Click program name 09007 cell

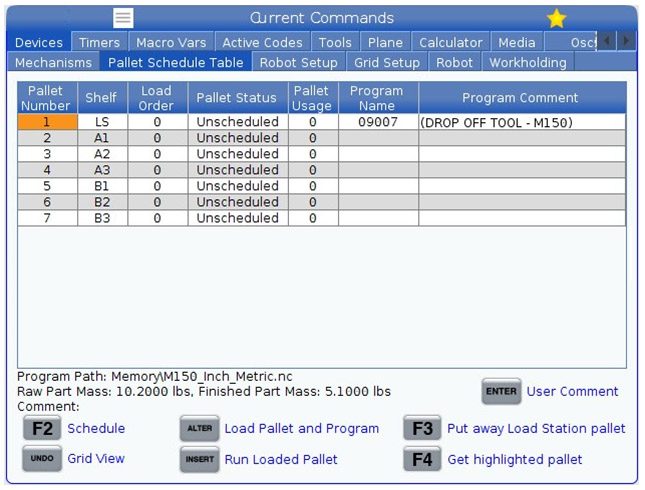pyautogui.click(x=377, y=122)
